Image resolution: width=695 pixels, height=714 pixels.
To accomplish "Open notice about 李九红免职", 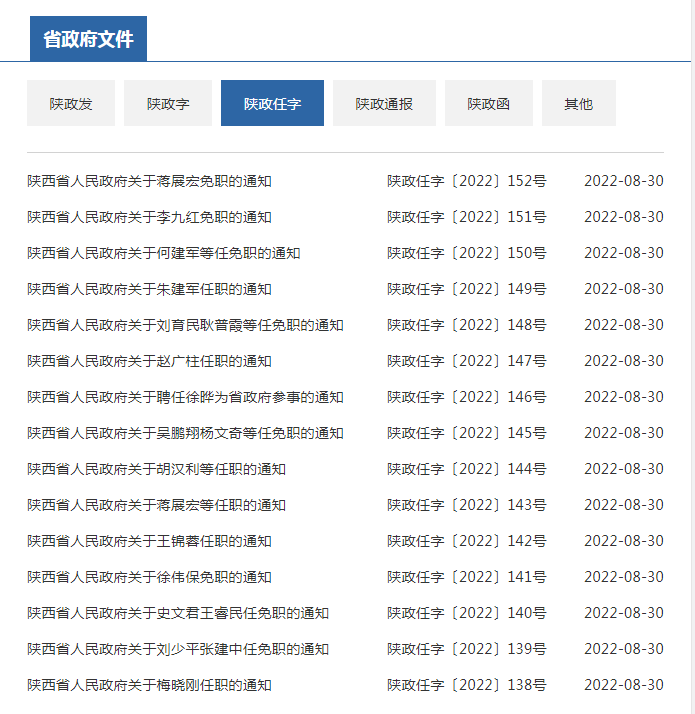I will (149, 218).
